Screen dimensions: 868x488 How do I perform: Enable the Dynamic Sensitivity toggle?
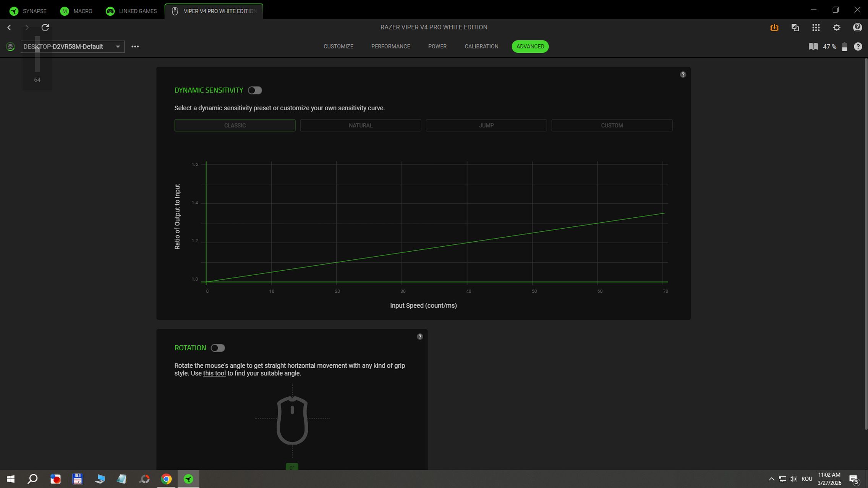coord(255,90)
